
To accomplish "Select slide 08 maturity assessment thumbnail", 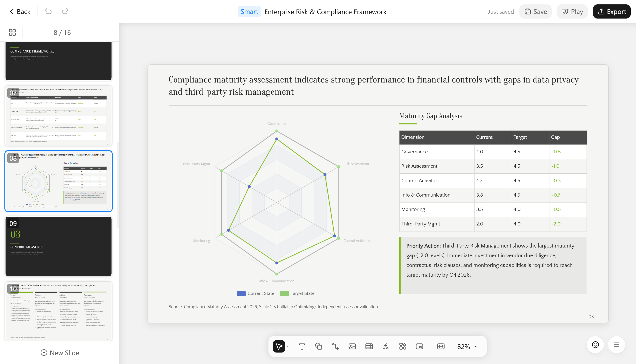I will pos(59,181).
